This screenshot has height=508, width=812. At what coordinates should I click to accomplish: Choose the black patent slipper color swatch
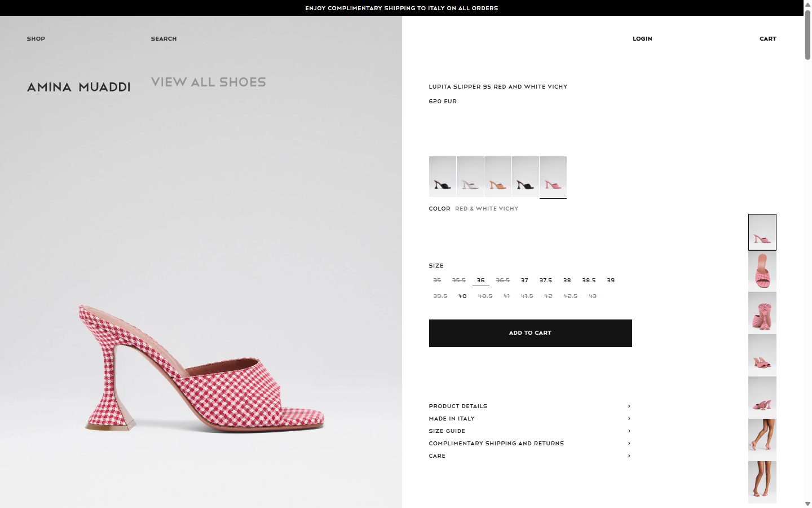click(x=526, y=177)
